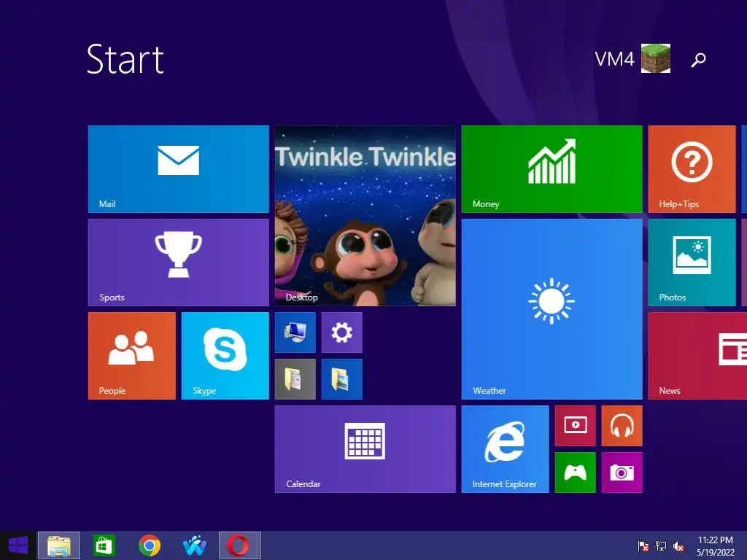Open the Help+Tips tile
Screen dimensions: 747x560
(x=692, y=169)
